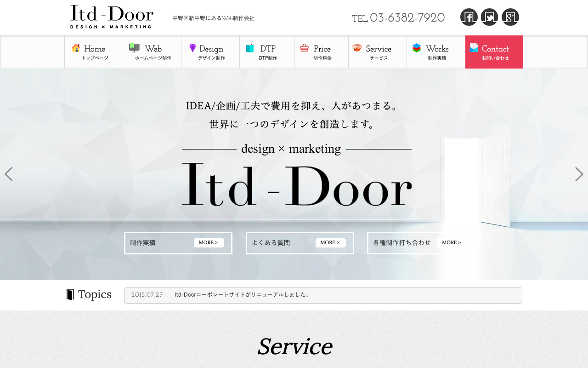The width and height of the screenshot is (588, 368).
Task: Open the Twitter social icon
Action: point(489,17)
